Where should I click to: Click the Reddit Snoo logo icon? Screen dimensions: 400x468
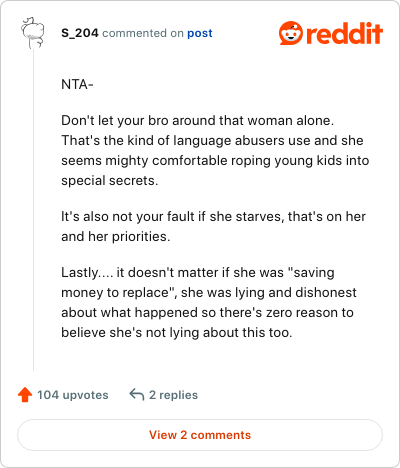tap(291, 33)
